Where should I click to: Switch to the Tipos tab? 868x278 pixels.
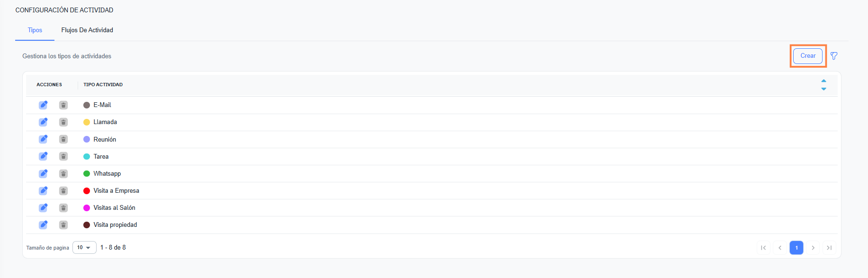35,30
